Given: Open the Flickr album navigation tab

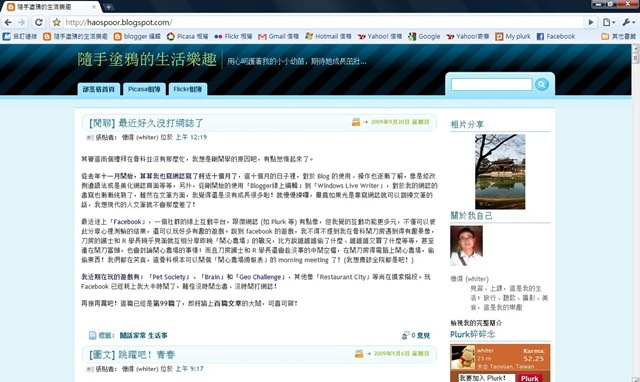Looking at the screenshot, I should pyautogui.click(x=188, y=89).
